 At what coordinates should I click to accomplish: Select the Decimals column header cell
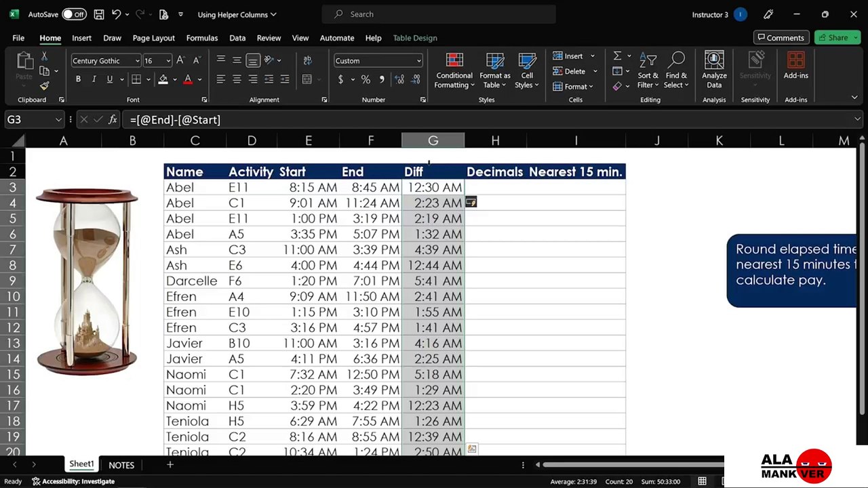point(495,172)
